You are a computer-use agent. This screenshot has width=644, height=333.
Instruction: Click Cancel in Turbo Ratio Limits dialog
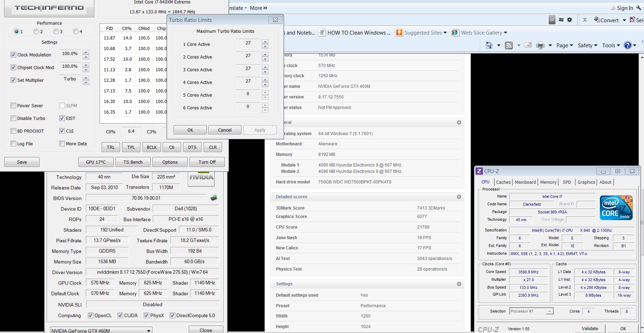tap(225, 130)
